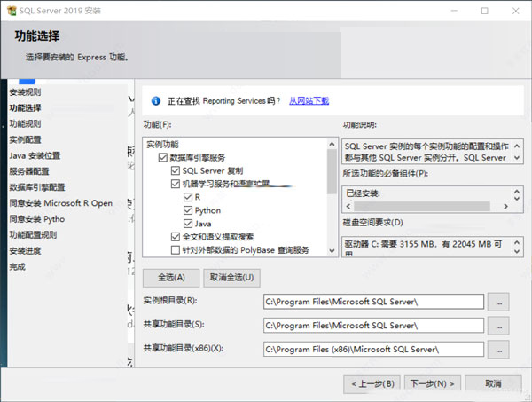Click the 实例功能 tree heading
532x402 pixels.
point(162,145)
